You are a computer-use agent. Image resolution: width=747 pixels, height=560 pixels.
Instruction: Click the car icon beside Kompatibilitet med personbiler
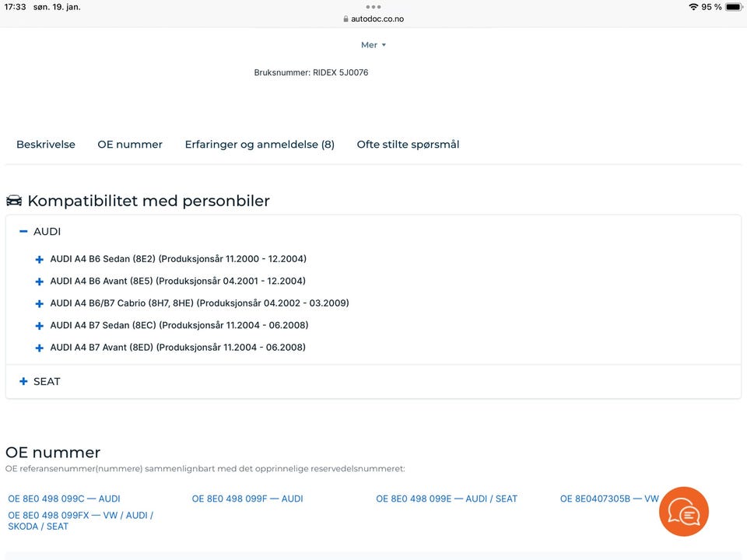click(14, 200)
